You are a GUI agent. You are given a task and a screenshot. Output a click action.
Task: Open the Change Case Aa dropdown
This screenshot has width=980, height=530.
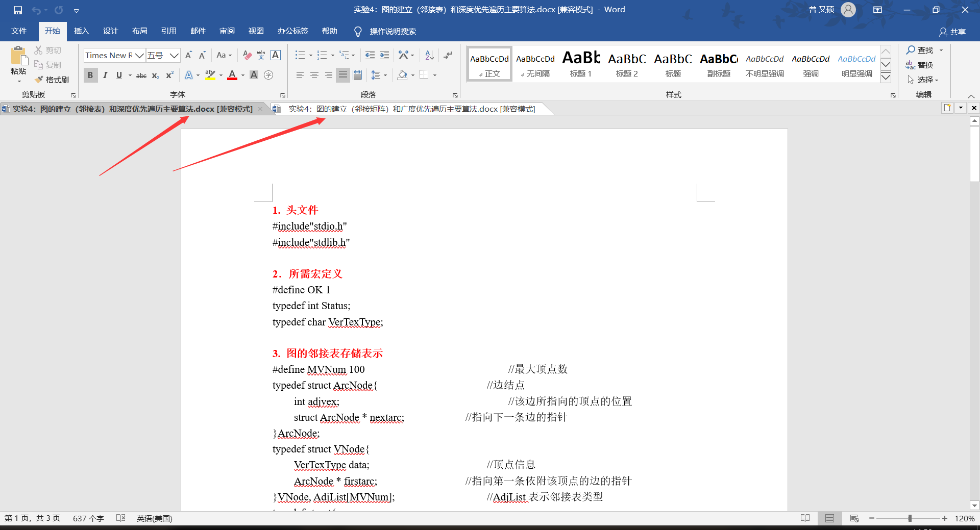click(224, 55)
